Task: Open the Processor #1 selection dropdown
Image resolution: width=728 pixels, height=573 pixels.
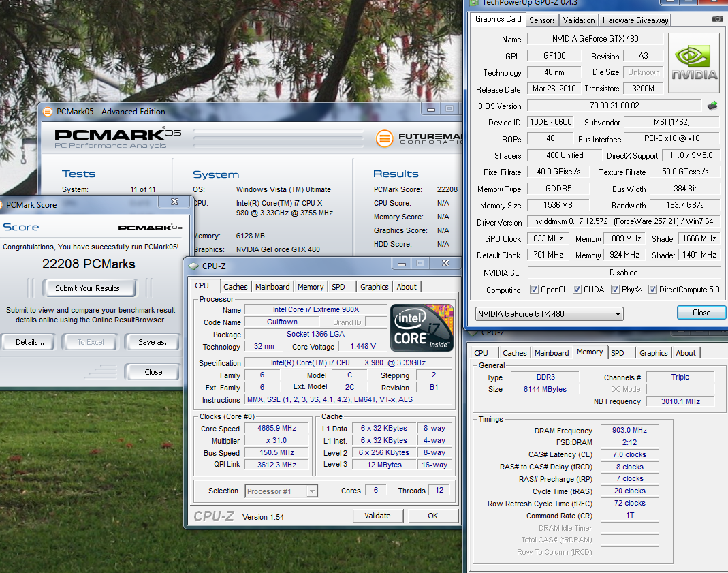Action: tap(281, 491)
